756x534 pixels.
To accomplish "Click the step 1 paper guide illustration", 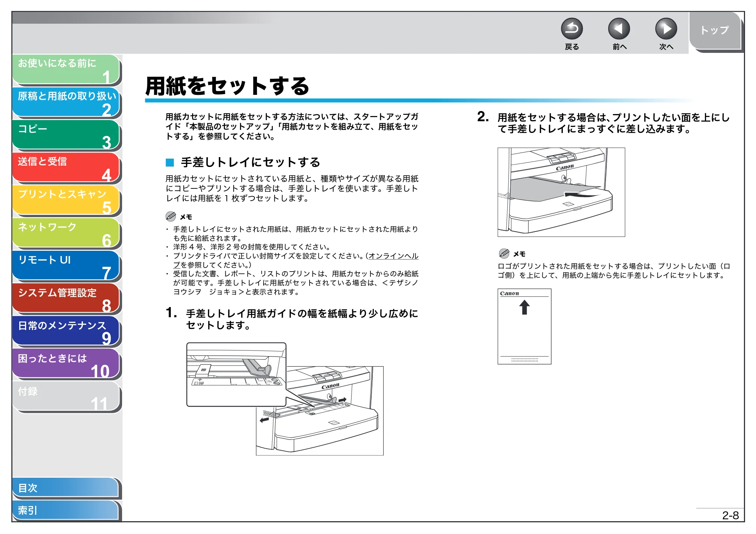I will click(x=285, y=399).
